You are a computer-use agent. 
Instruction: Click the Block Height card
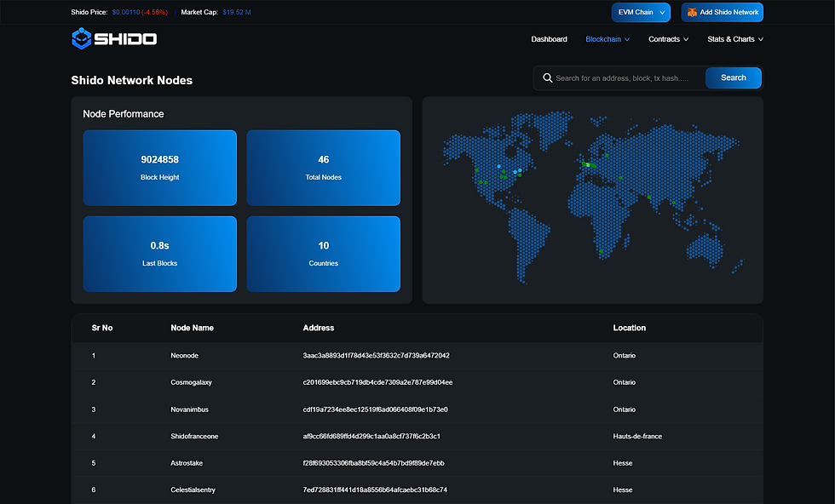pos(160,168)
